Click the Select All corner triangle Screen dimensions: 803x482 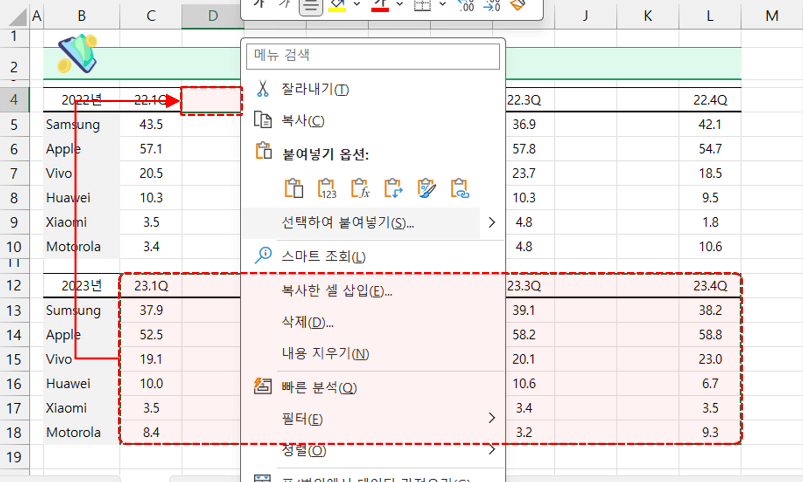(x=18, y=17)
